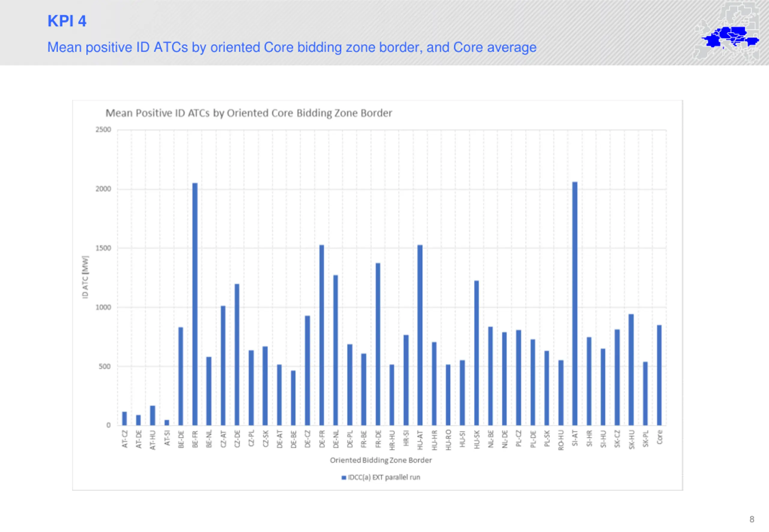Click the blue legend marker for IDCC(a)
The width and height of the screenshot is (769, 532).
[x=343, y=478]
